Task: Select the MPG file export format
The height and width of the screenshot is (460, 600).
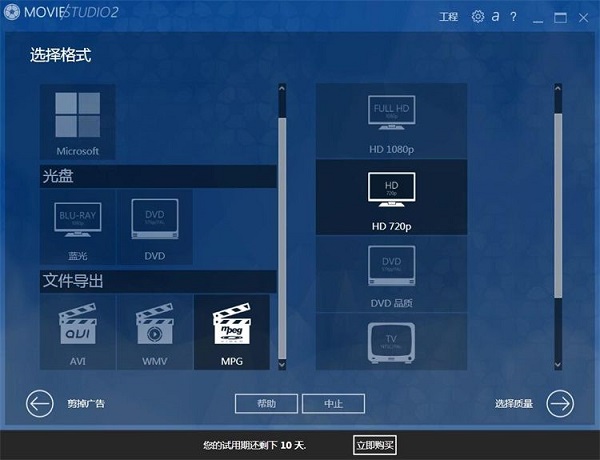Action: (232, 332)
